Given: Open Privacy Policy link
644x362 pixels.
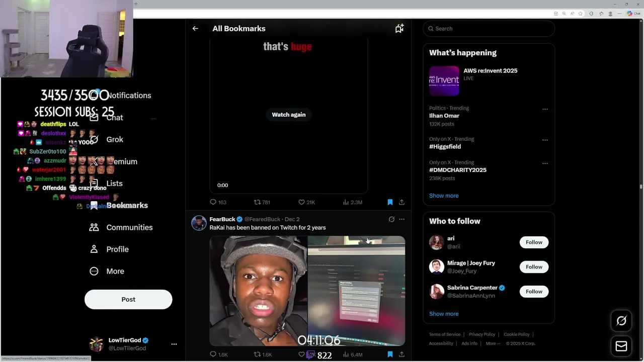Looking at the screenshot, I should 482,334.
